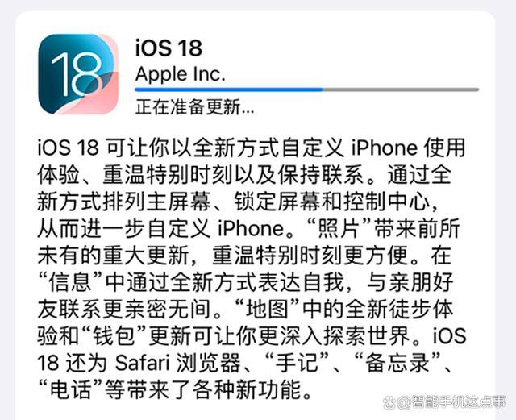
Task: Tap the quoted word "照片" in the description
Action: [339, 228]
